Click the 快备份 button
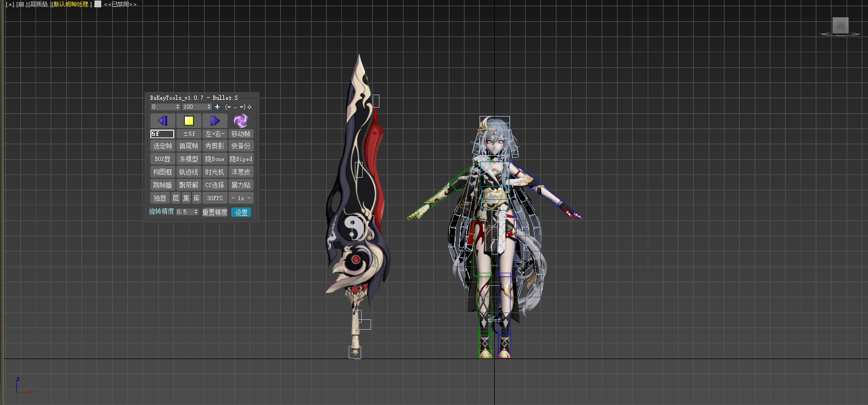Image resolution: width=868 pixels, height=405 pixels. pos(241,146)
